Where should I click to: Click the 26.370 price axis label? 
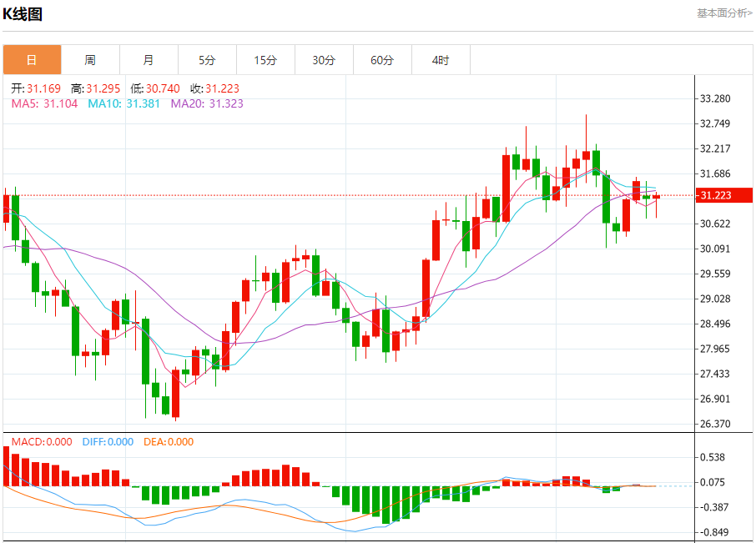tap(715, 424)
